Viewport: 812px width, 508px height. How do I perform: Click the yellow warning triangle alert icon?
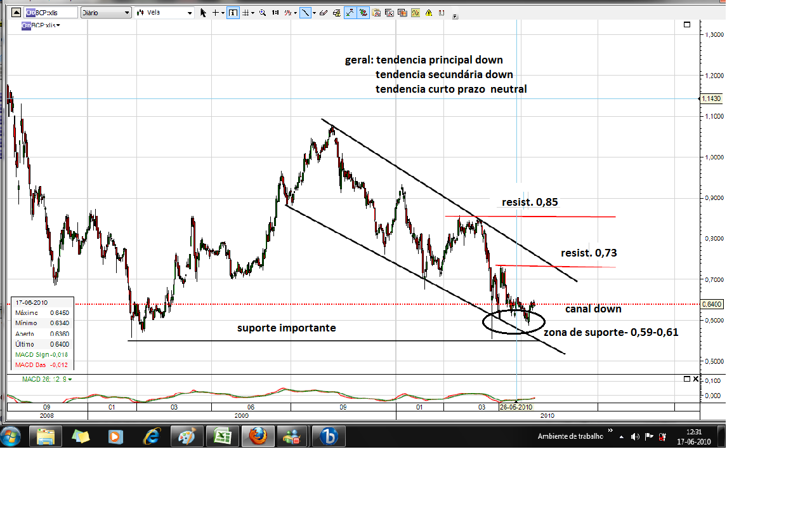(x=429, y=12)
